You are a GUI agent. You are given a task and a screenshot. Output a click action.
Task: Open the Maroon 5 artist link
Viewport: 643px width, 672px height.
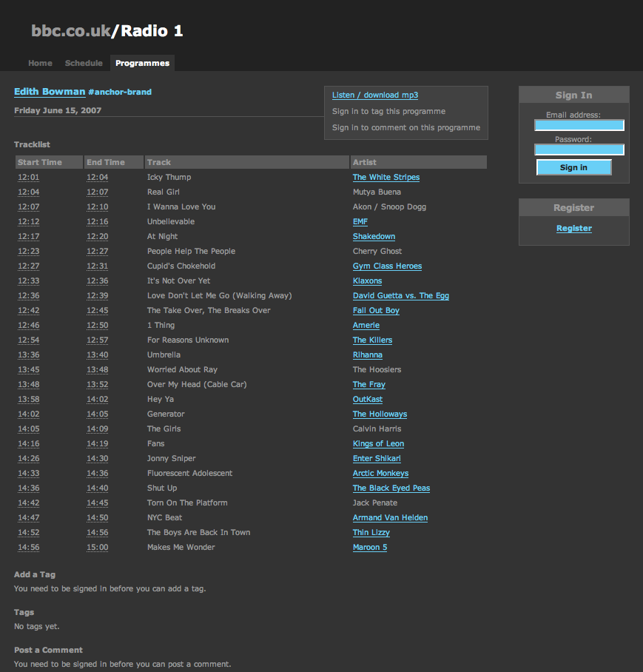click(x=369, y=547)
